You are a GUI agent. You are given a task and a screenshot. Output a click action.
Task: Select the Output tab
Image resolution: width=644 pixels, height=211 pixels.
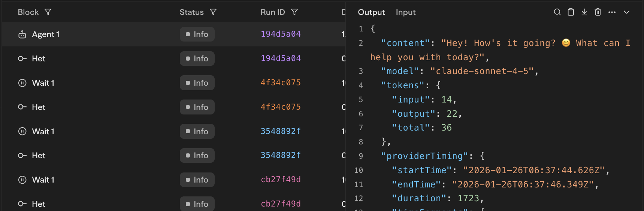point(371,12)
